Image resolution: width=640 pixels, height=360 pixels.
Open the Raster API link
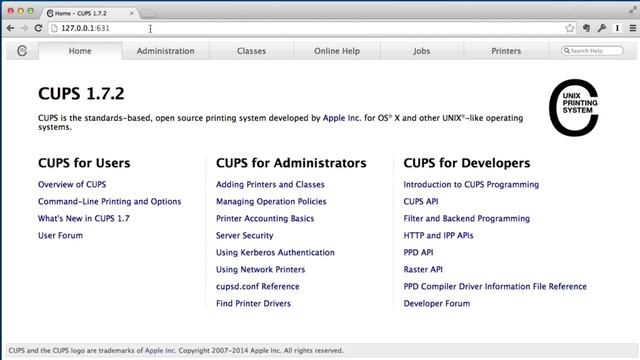pyautogui.click(x=423, y=269)
